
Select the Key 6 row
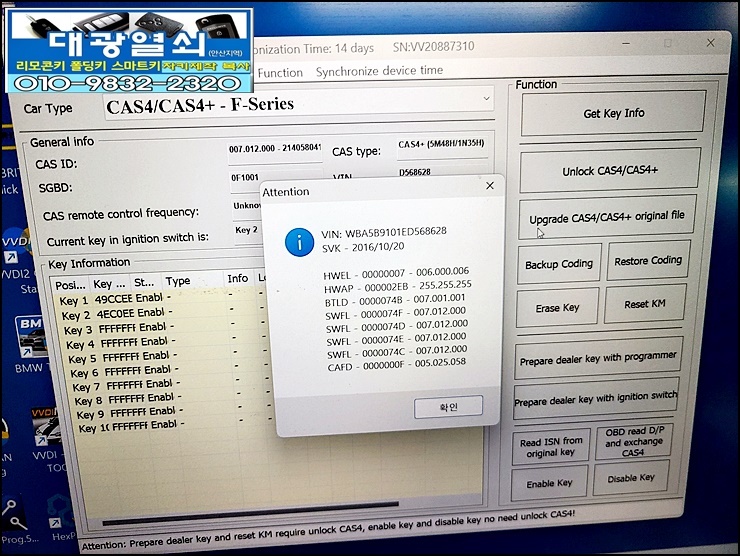(x=170, y=371)
